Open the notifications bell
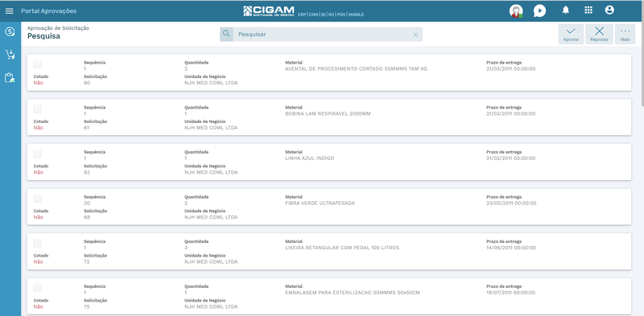 [566, 10]
